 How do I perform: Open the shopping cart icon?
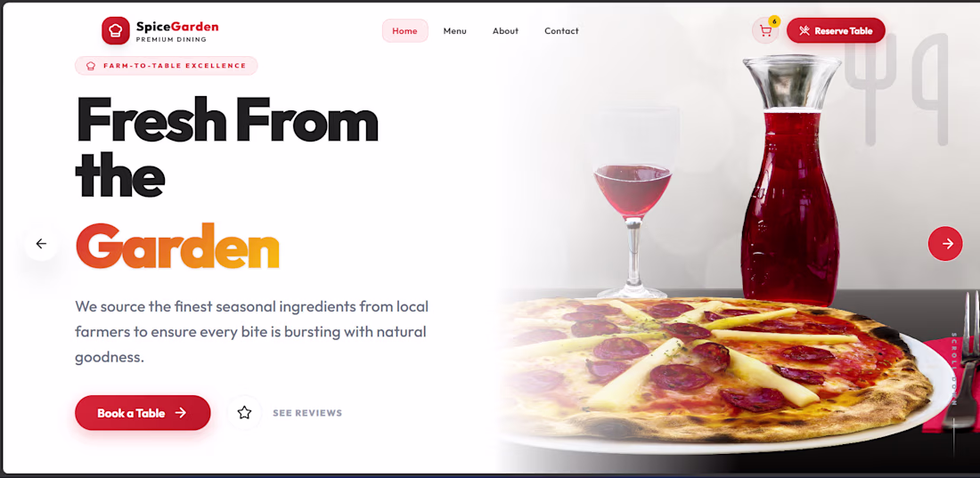coord(765,30)
